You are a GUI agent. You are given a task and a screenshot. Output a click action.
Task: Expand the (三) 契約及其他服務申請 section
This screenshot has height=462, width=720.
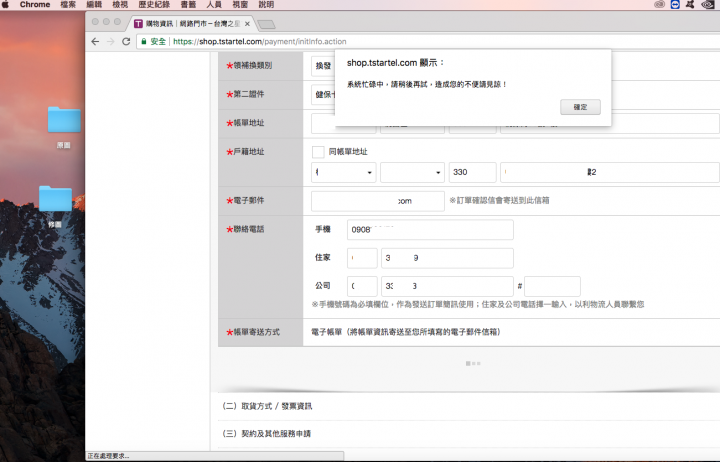click(267, 434)
